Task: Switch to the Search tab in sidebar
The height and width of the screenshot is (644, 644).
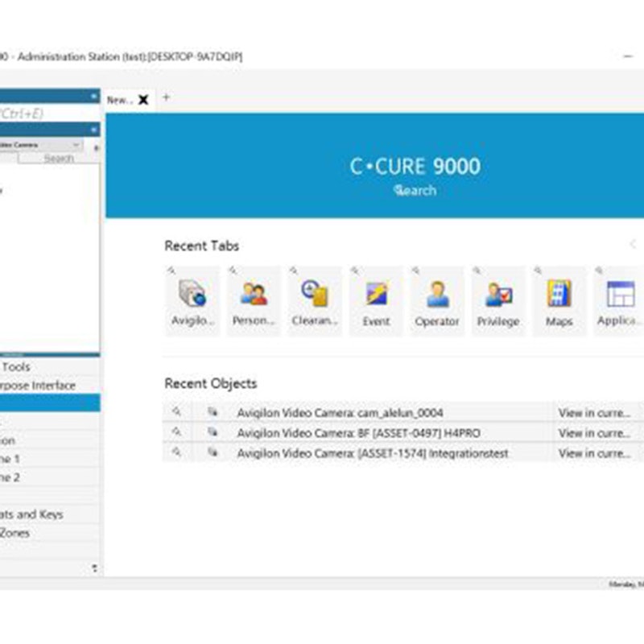Action: (59, 159)
